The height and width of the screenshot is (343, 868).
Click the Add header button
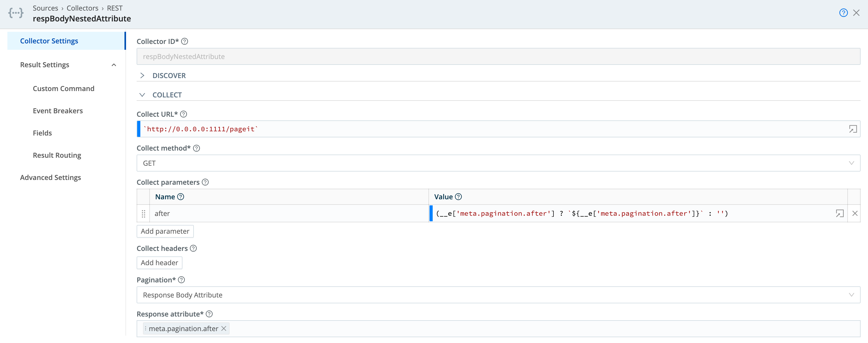pos(159,263)
